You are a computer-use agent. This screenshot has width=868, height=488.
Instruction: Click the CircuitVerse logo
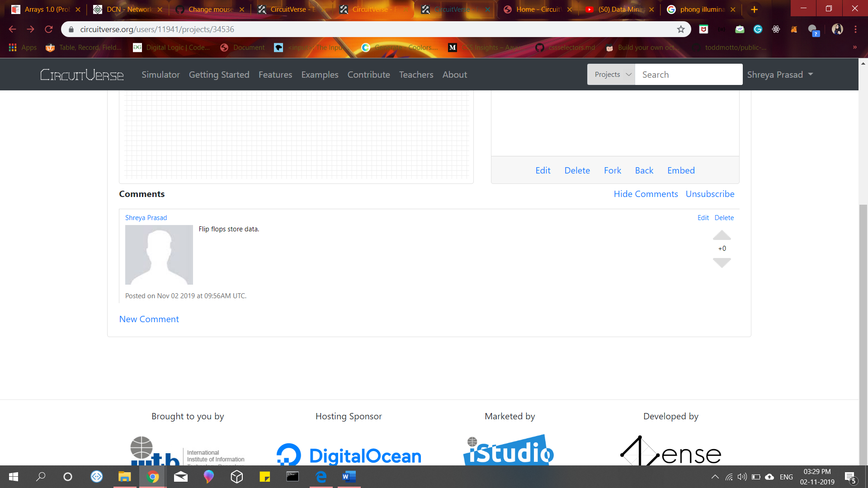tap(82, 75)
